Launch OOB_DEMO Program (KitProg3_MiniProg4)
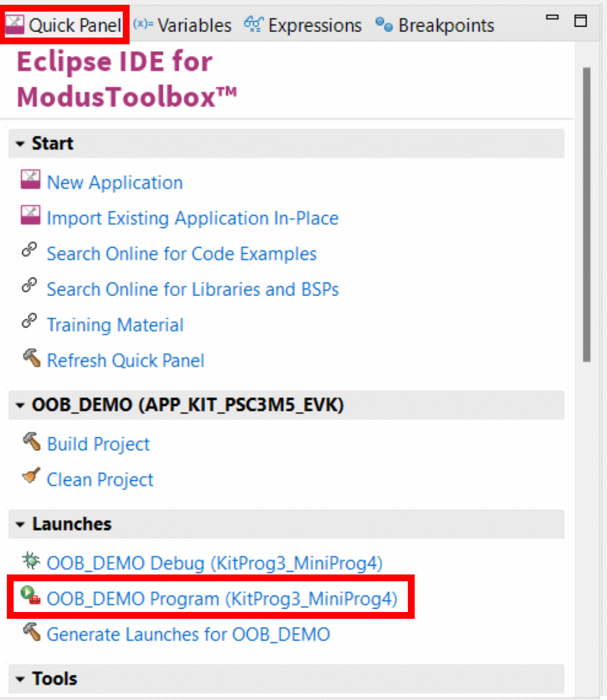This screenshot has width=607, height=700. click(222, 598)
